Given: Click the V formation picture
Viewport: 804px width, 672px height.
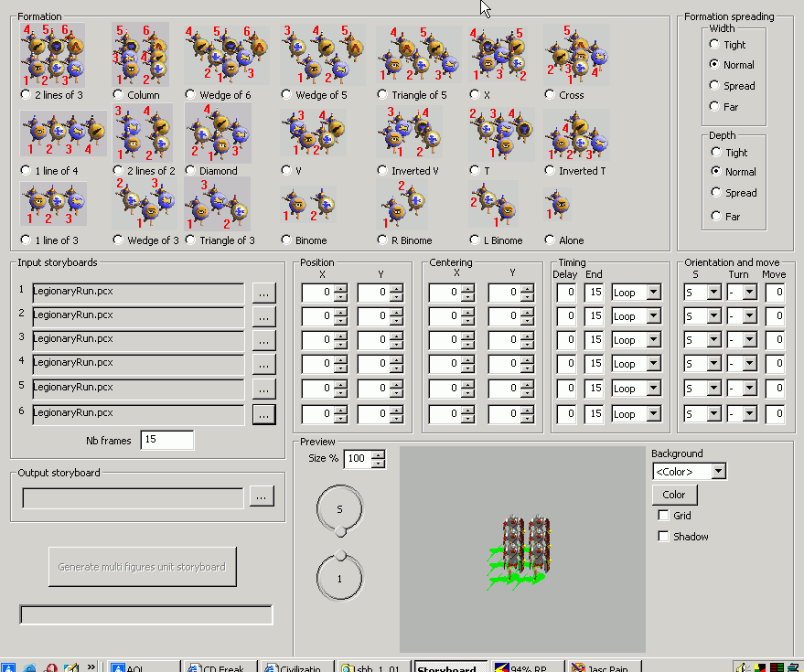Looking at the screenshot, I should pyautogui.click(x=314, y=133).
